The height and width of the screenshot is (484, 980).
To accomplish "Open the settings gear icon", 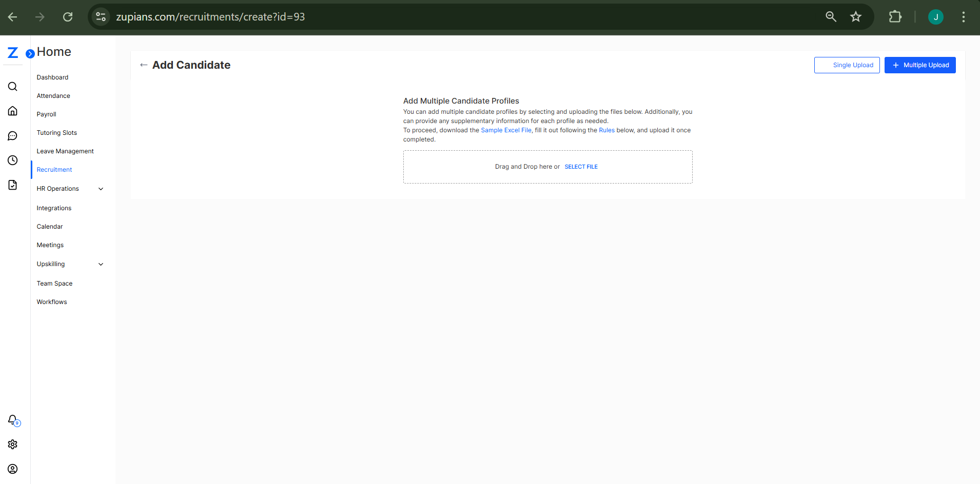I will tap(13, 444).
